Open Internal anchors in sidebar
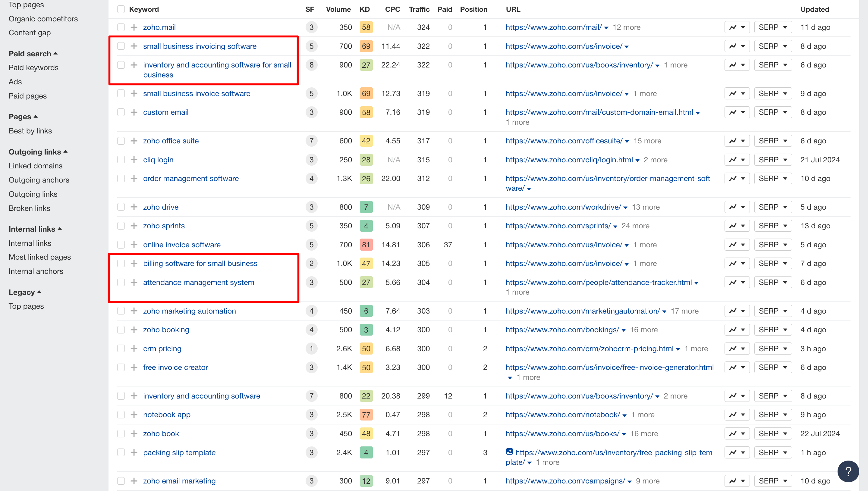The width and height of the screenshot is (868, 491). (36, 271)
